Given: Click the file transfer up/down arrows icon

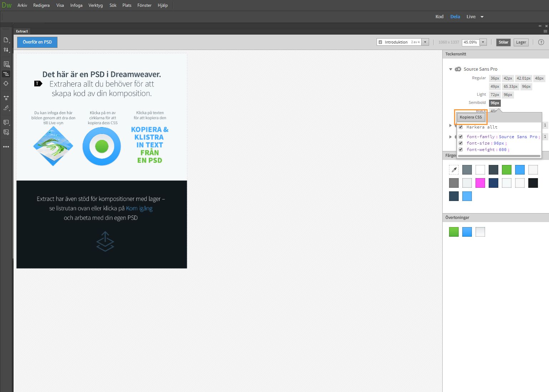Looking at the screenshot, I should [6, 50].
